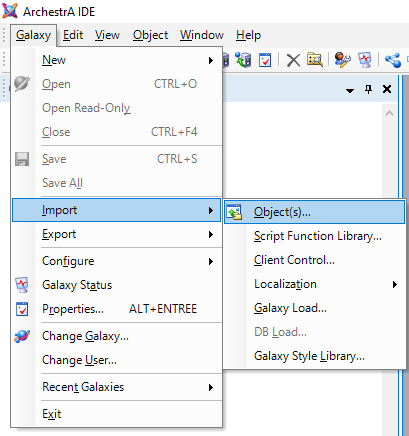This screenshot has width=409, height=436.
Task: Expand the Localization submenu arrow
Action: [395, 284]
